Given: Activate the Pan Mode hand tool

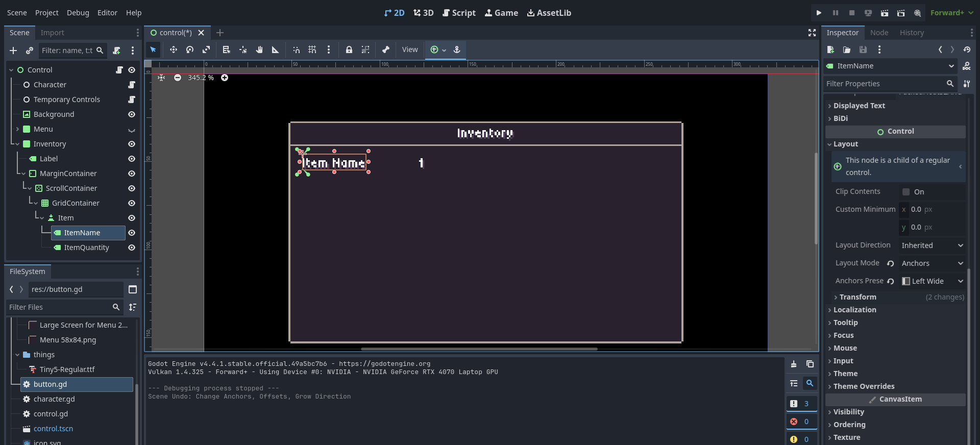Looking at the screenshot, I should [x=259, y=50].
